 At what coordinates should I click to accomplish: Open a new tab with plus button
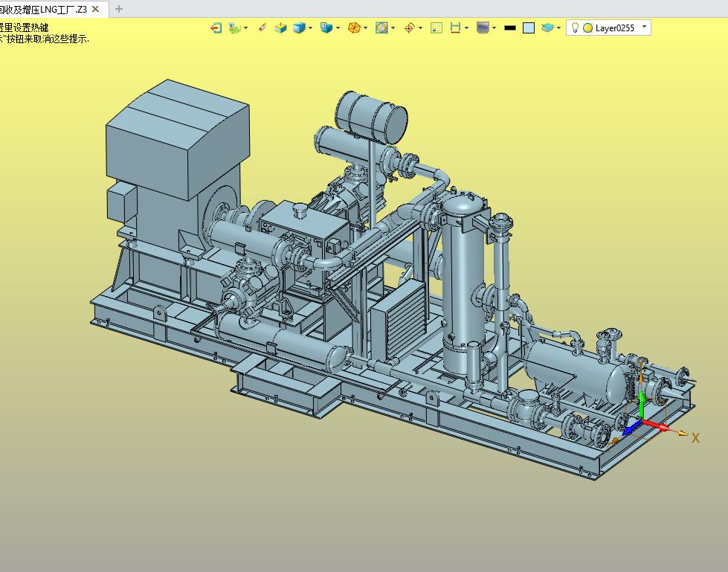point(119,9)
